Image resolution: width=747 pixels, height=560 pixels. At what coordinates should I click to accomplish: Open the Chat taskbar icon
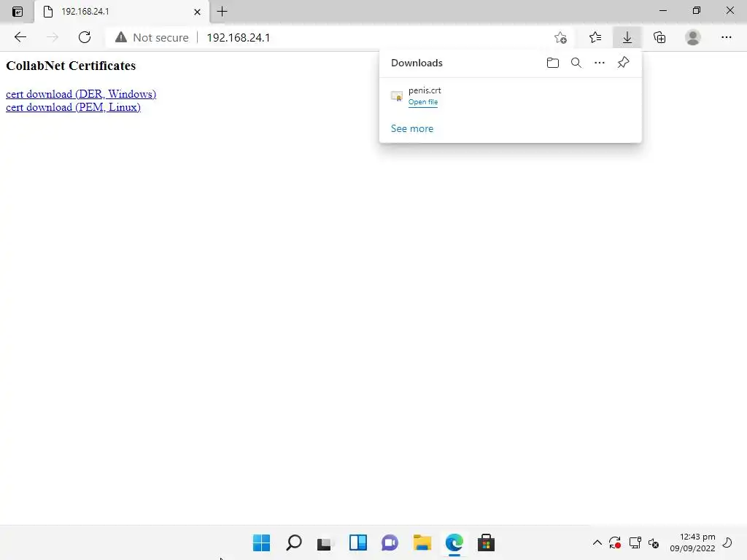[x=390, y=542]
